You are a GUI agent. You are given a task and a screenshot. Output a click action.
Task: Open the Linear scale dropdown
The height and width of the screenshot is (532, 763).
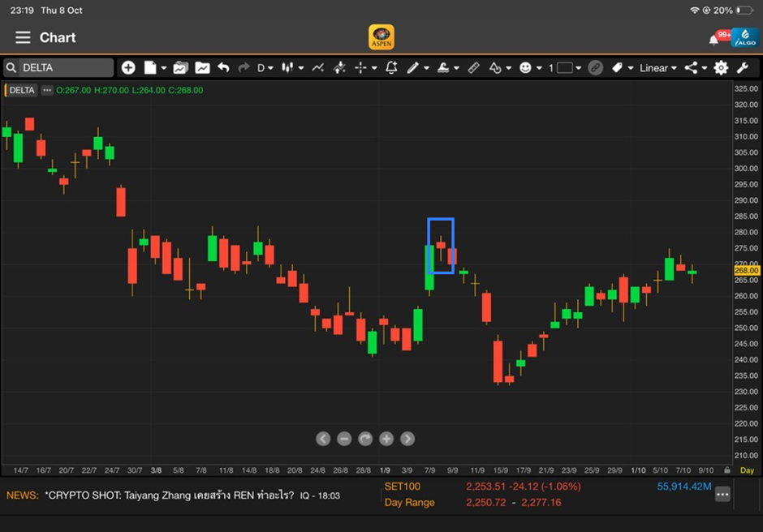click(658, 67)
